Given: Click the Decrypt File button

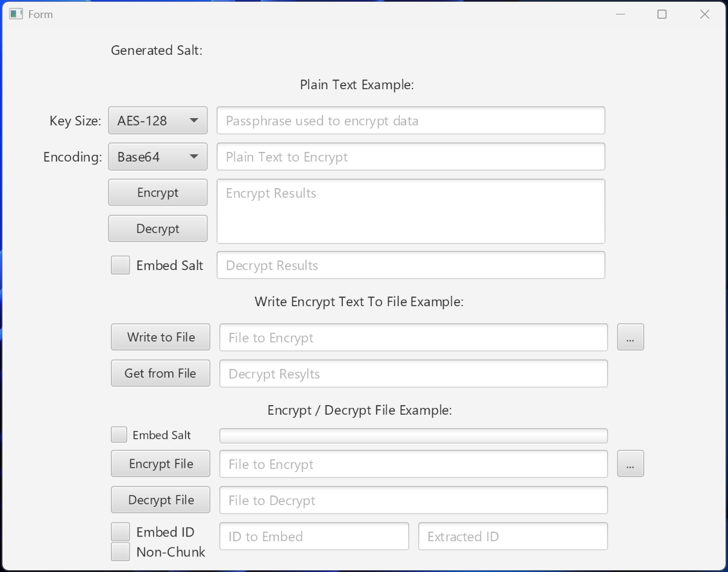Looking at the screenshot, I should coord(160,500).
